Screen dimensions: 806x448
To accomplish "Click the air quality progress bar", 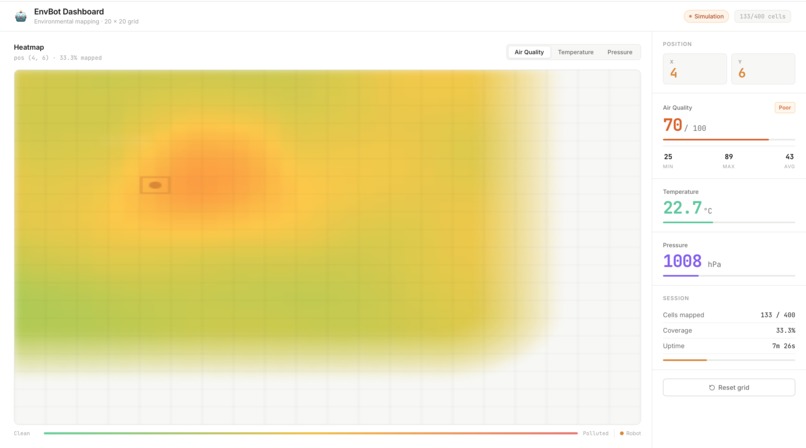I will tap(728, 139).
